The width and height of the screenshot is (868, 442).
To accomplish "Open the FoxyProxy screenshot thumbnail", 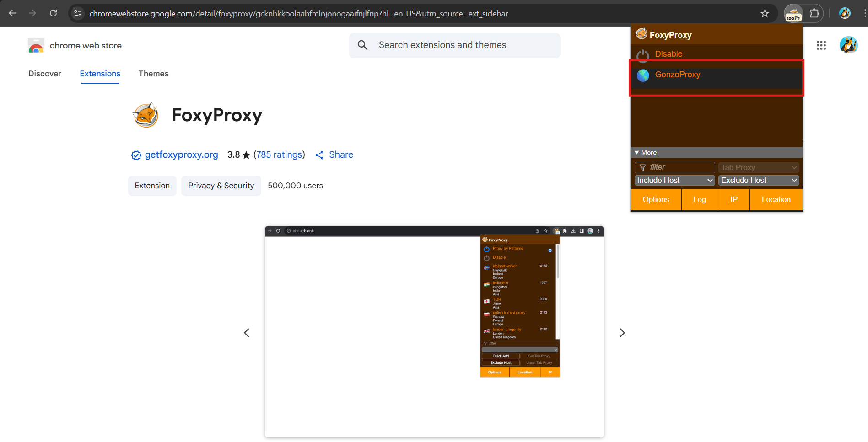I will point(434,332).
